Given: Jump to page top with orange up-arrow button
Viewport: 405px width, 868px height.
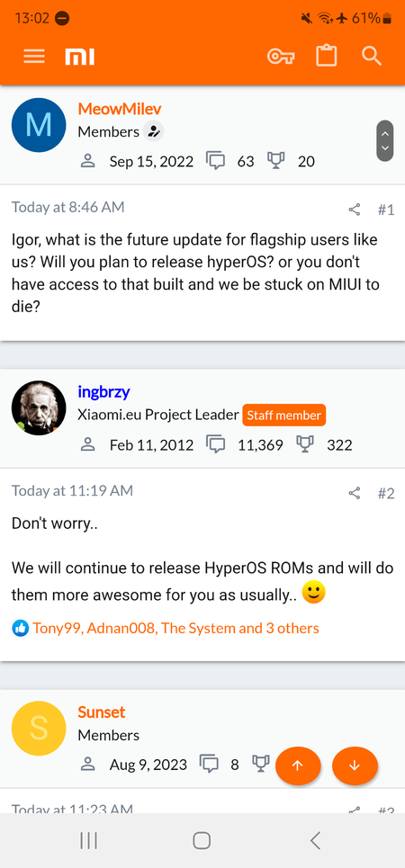Looking at the screenshot, I should pyautogui.click(x=298, y=766).
